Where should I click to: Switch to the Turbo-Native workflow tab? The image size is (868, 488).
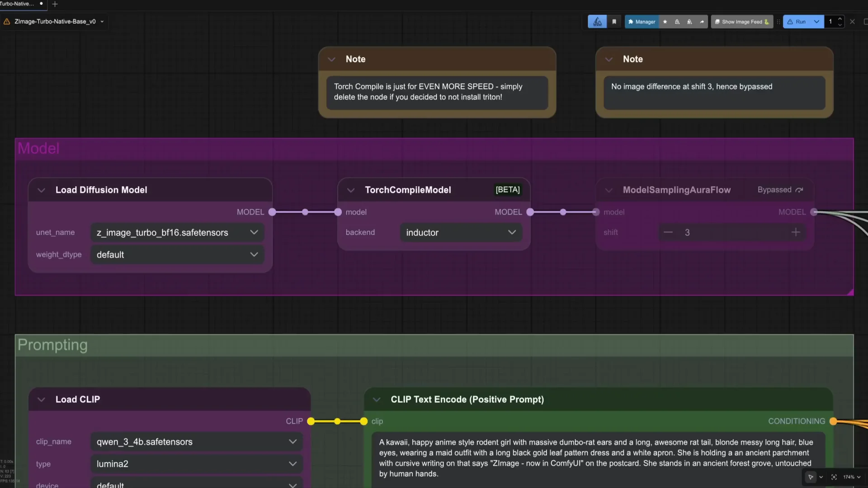[x=18, y=4]
